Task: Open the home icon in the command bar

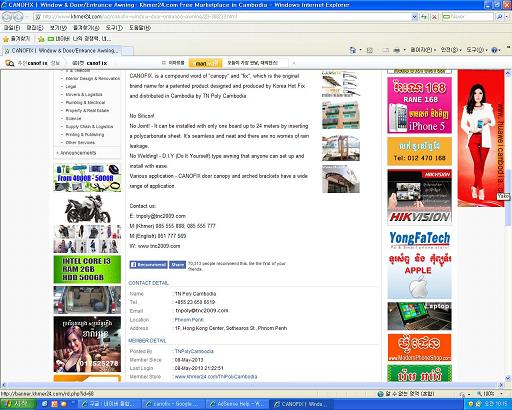Action: click(x=352, y=50)
